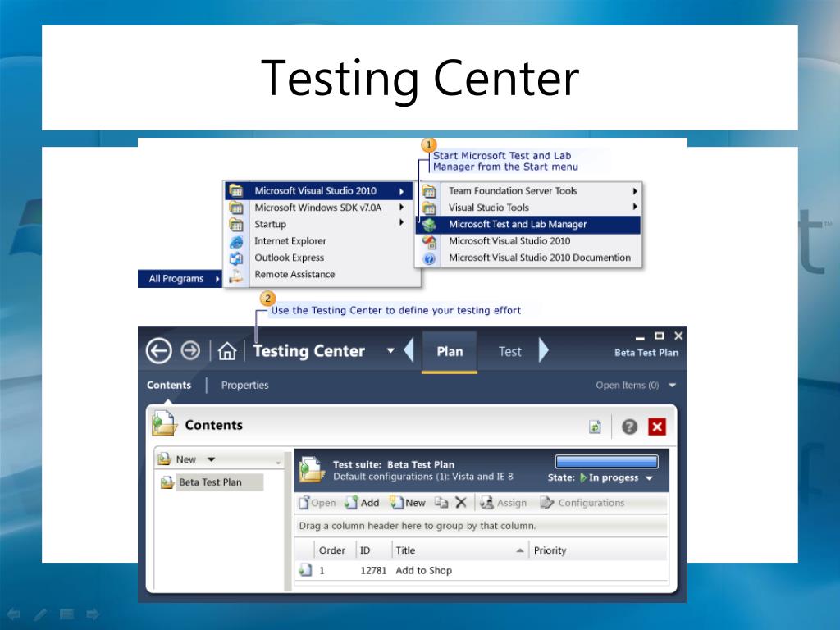Switch to the Plan tab
The width and height of the screenshot is (840, 630).
(450, 351)
